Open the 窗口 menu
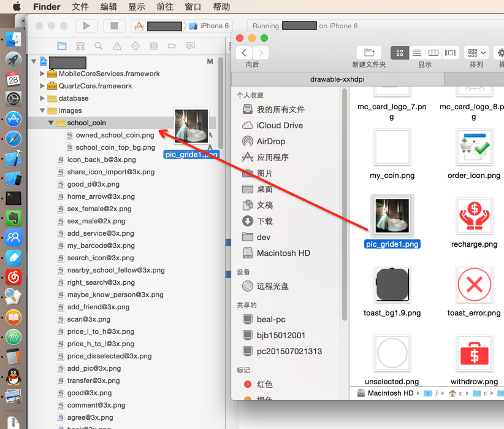This screenshot has width=504, height=429. (193, 6)
